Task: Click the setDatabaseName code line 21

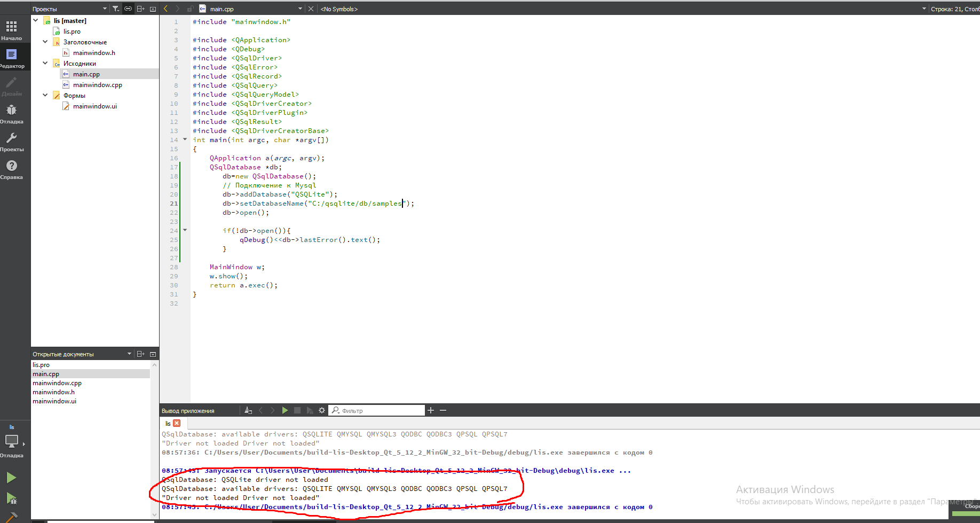Action: point(318,204)
